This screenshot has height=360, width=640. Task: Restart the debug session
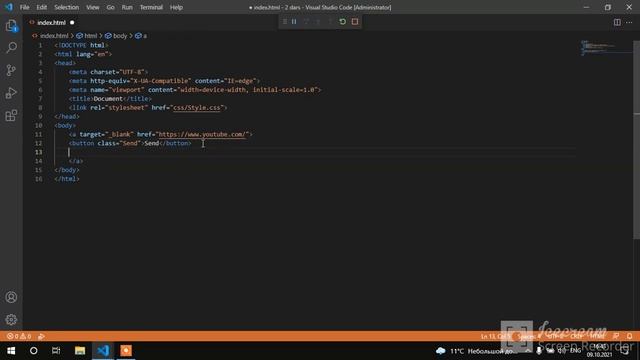pyautogui.click(x=342, y=22)
